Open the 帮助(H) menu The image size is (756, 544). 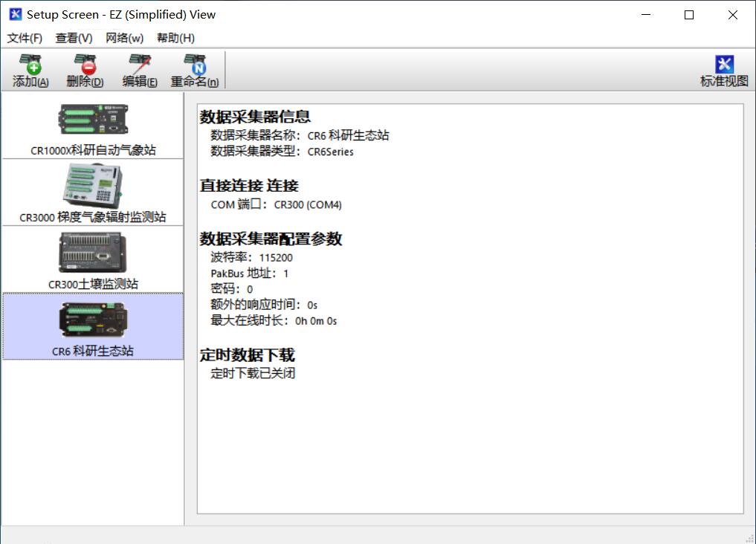point(175,38)
